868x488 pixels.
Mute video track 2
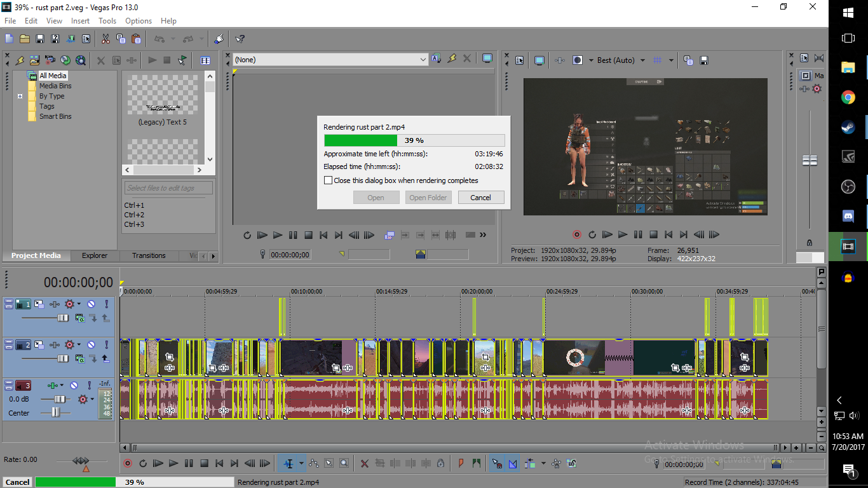[x=91, y=344]
